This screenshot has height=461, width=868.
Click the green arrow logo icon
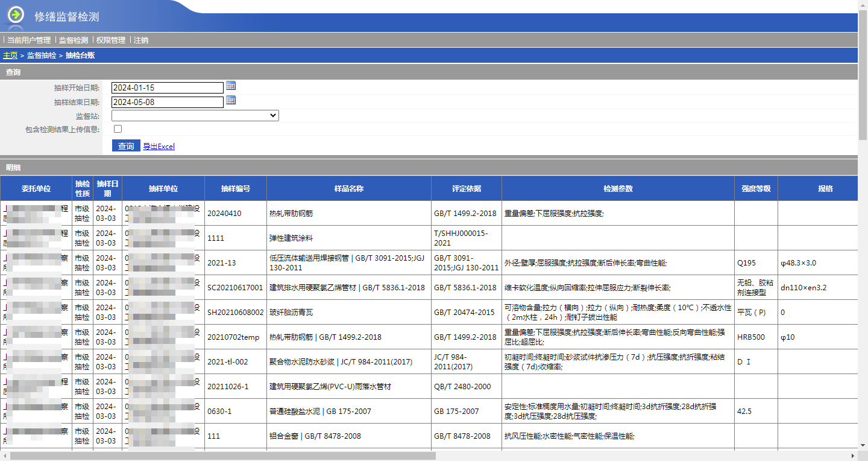point(16,14)
